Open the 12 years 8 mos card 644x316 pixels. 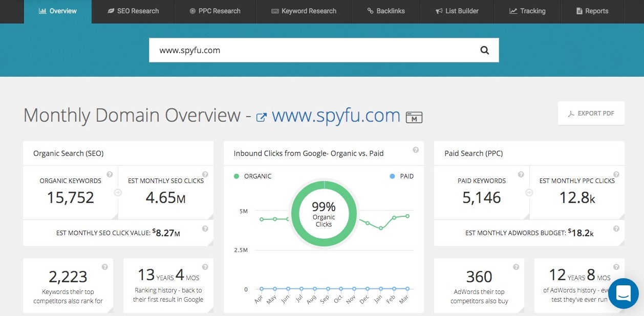pyautogui.click(x=579, y=285)
